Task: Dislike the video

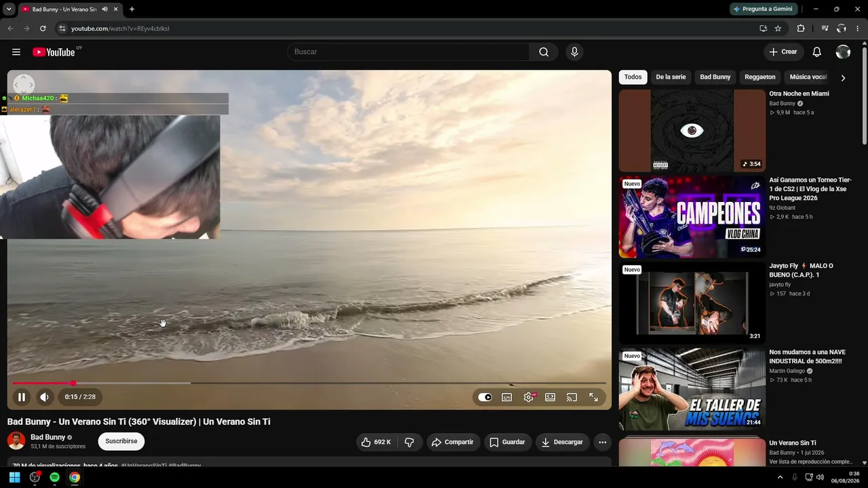Action: pyautogui.click(x=410, y=442)
